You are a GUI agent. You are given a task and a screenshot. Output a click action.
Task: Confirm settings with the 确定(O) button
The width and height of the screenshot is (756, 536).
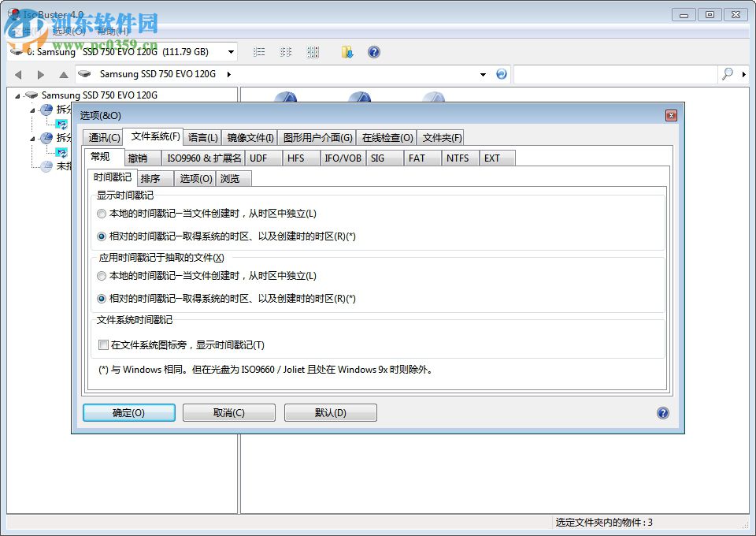tap(128, 412)
